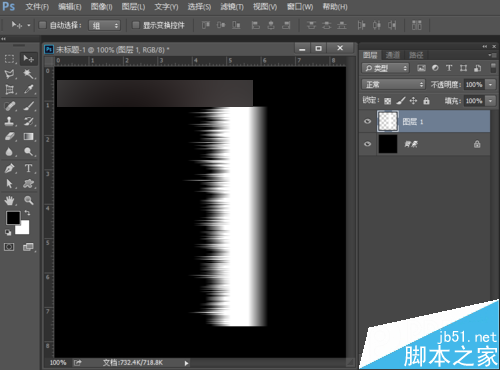Open opacity slider dropdown arrow
The width and height of the screenshot is (500, 370).
pos(490,84)
